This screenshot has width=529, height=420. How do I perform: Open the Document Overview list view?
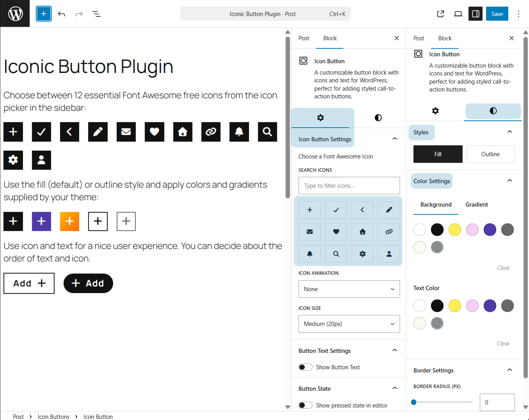pyautogui.click(x=96, y=14)
